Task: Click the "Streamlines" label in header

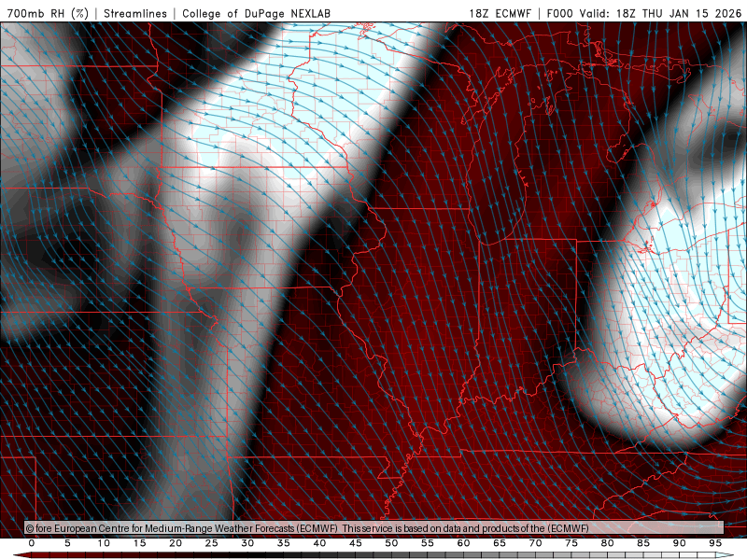Action: [135, 13]
